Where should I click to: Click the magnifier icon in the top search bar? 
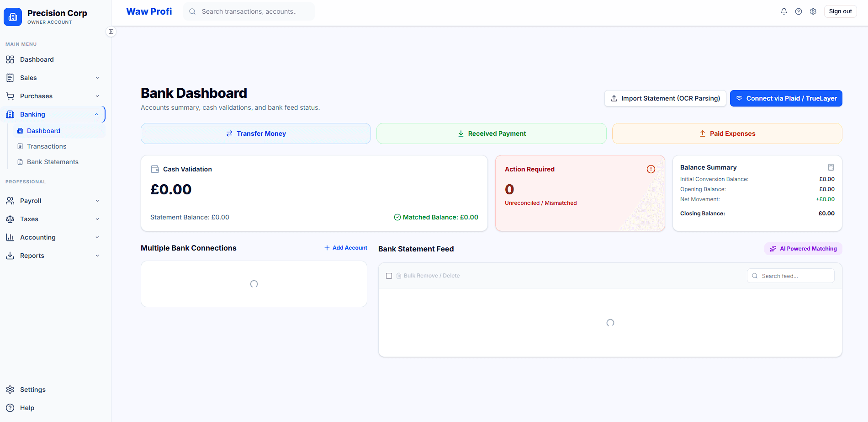[x=192, y=11]
